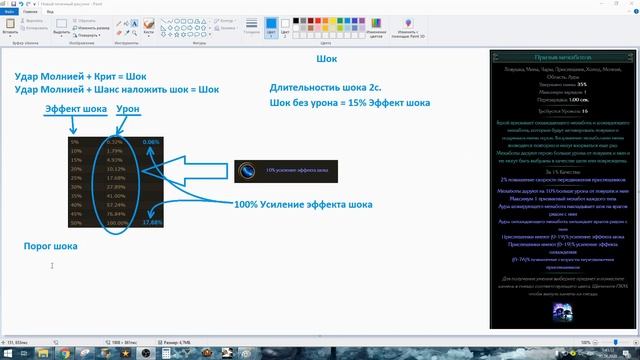Viewport: 640px width, 360px height.
Task: Click the zoom out minus button
Action: point(596,342)
